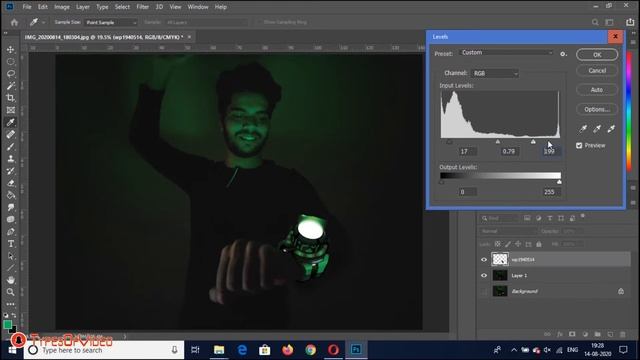Select the Healing Brush tool
The width and height of the screenshot is (640, 360).
pos(11,134)
